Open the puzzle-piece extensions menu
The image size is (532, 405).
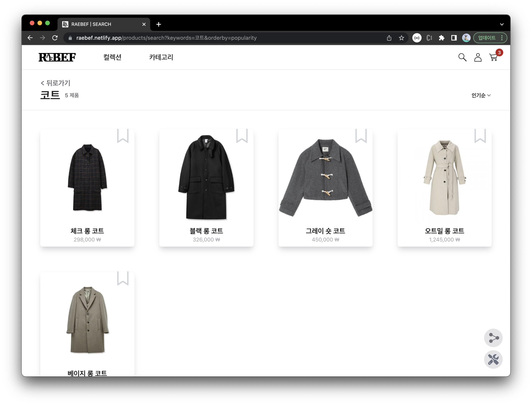click(441, 38)
